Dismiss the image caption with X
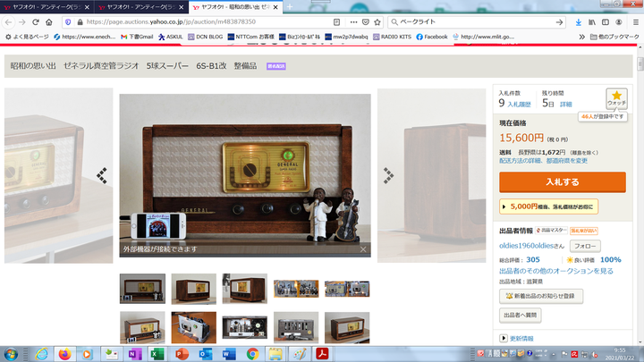Viewport: 644px width, 362px height. coord(362,249)
